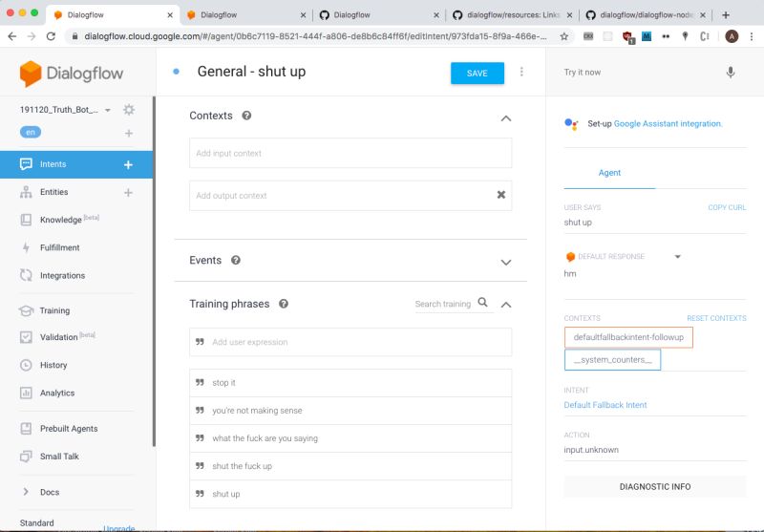Bookmark page with star icon
764x532 pixels.
[563, 36]
